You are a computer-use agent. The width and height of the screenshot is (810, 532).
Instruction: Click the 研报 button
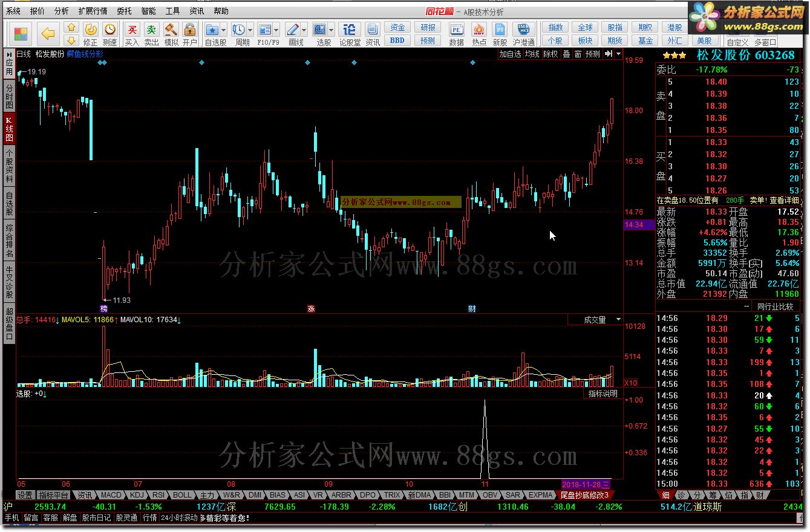point(428,27)
